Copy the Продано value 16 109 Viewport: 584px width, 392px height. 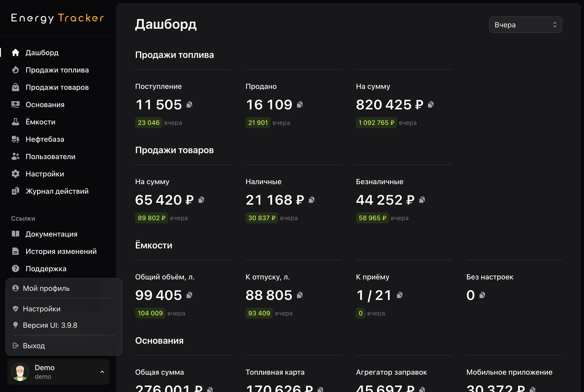click(x=300, y=105)
